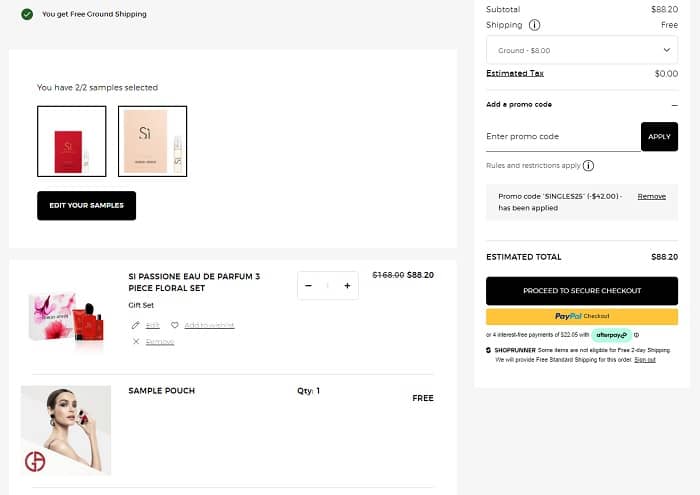Click the Rules and restrictions info icon

tap(588, 166)
